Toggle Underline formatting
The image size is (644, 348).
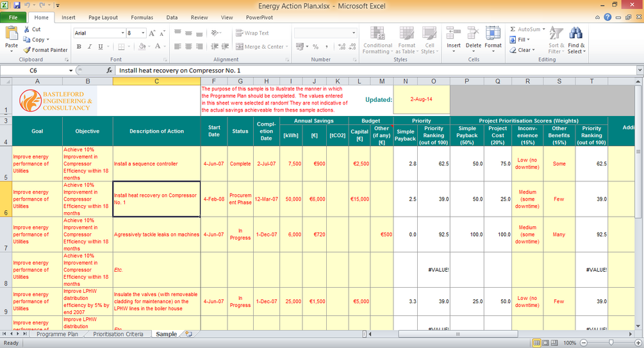100,46
